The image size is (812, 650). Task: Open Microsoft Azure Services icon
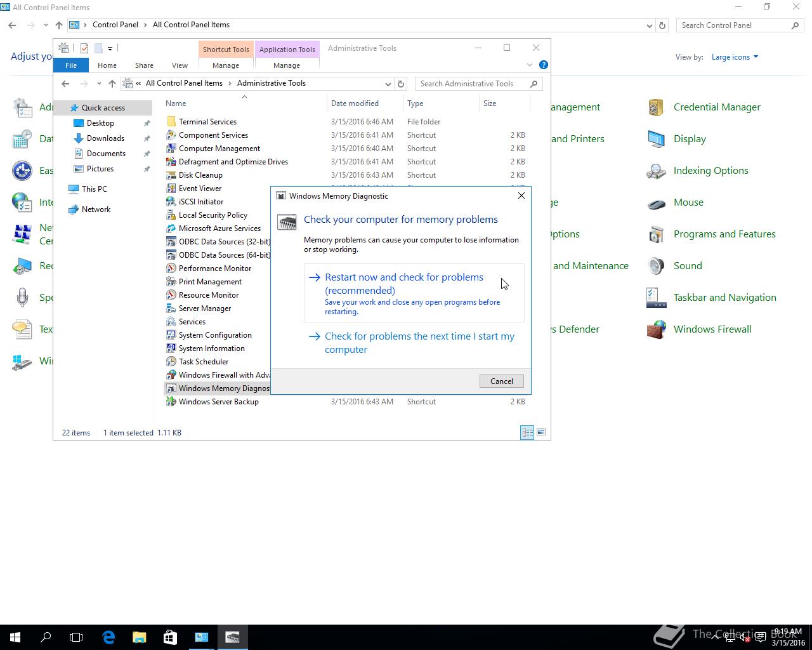point(171,229)
